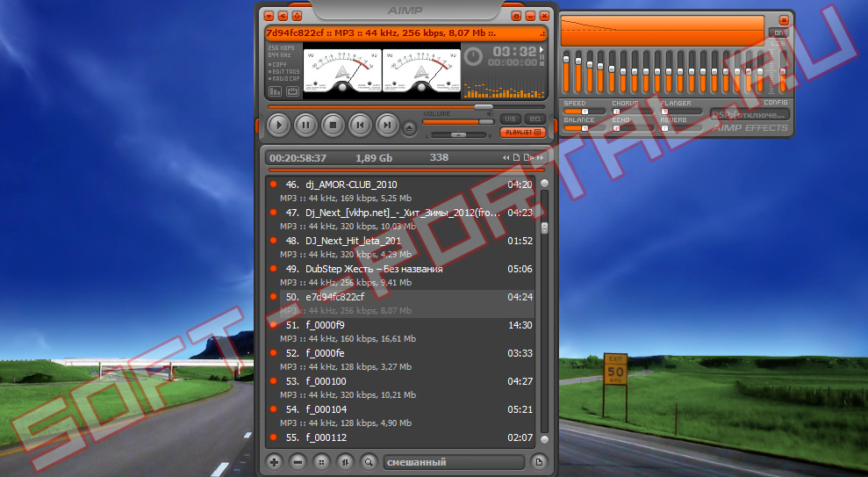Skip to the next track
The width and height of the screenshot is (868, 477).
[x=387, y=126]
